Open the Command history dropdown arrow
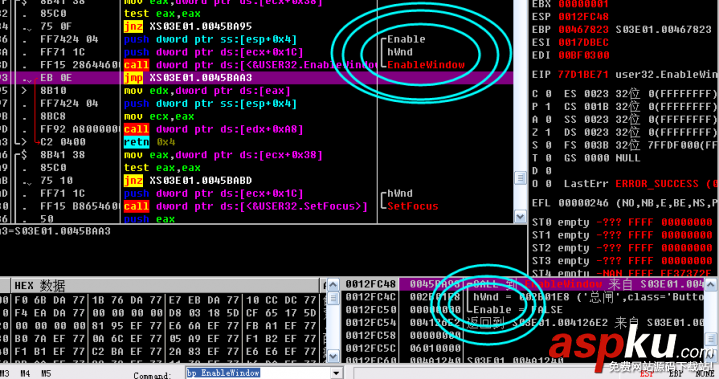 click(337, 373)
